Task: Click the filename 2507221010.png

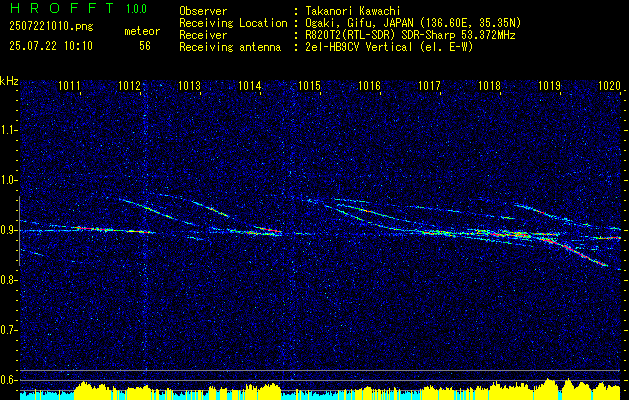Action: 51,27
